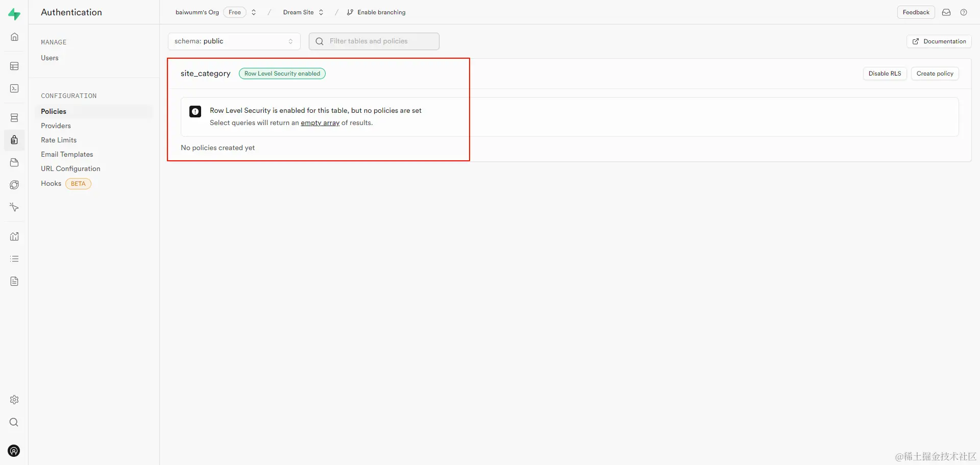Open the Database icon in sidebar

click(x=14, y=117)
